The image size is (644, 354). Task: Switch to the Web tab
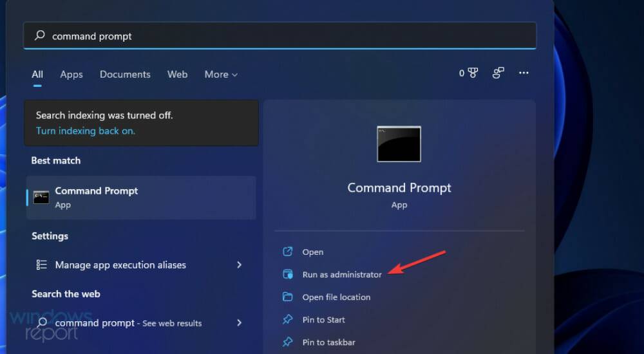click(178, 74)
